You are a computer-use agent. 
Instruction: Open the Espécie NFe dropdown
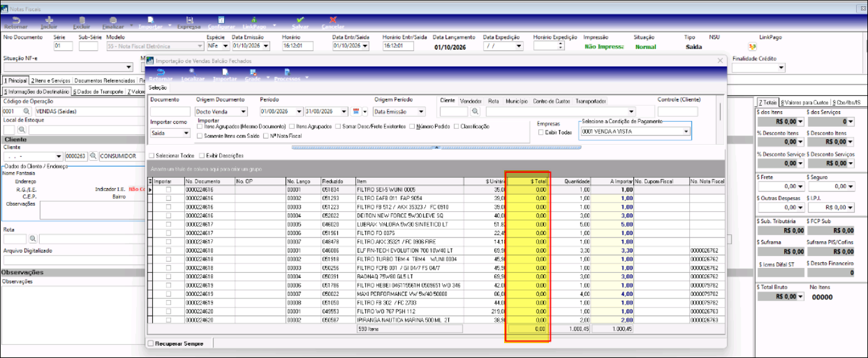226,46
